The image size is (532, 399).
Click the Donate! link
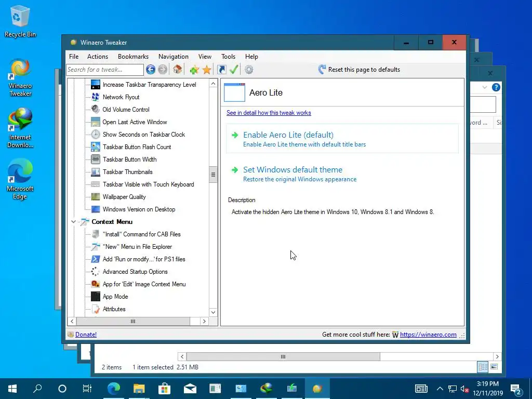tap(86, 335)
